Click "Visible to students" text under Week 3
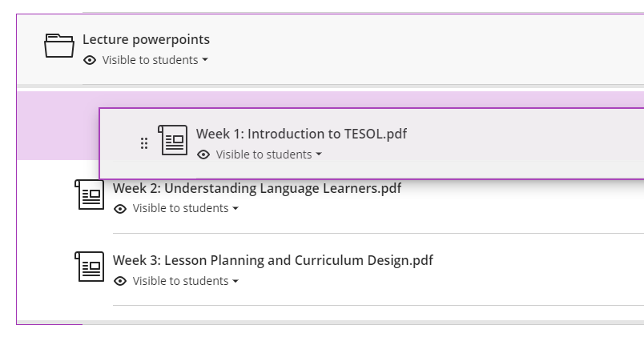This screenshot has width=644, height=341. [x=180, y=281]
